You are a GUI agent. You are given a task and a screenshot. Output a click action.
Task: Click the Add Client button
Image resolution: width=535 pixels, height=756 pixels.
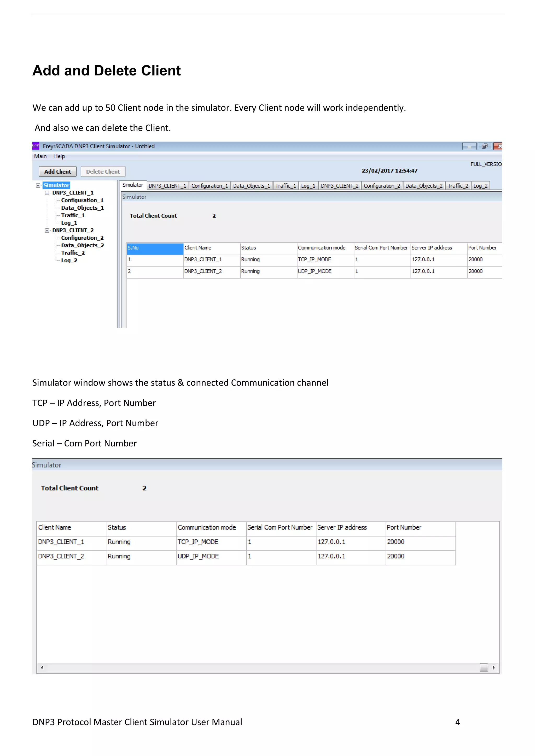[x=58, y=172]
